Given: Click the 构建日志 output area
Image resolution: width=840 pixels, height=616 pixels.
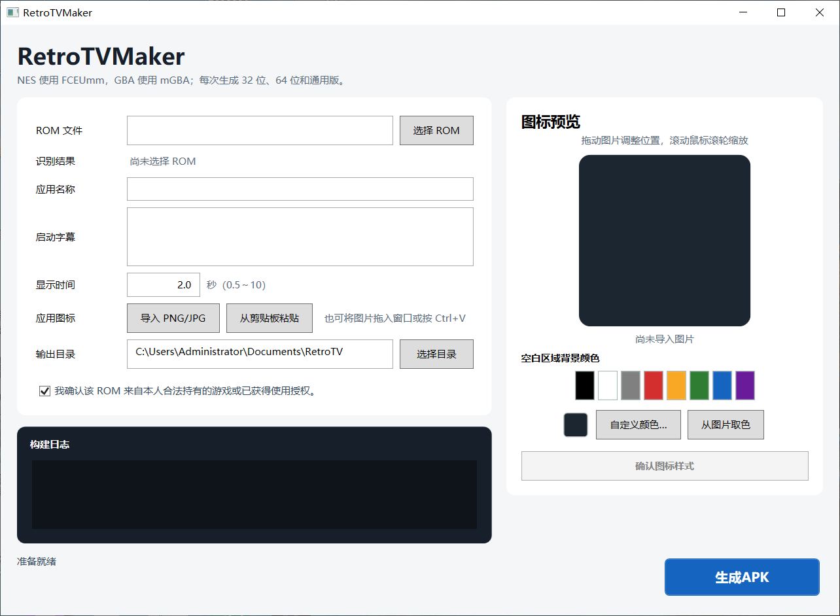Looking at the screenshot, I should pyautogui.click(x=254, y=494).
